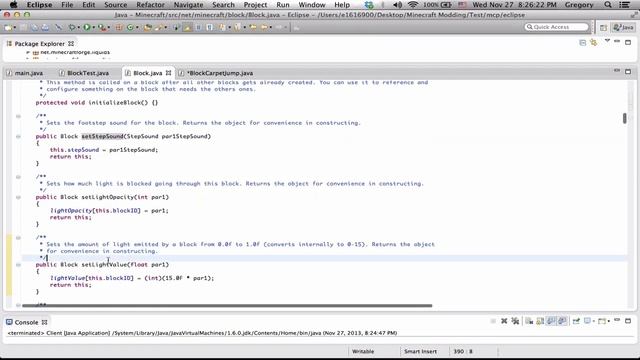Close the Block.java tab
This screenshot has height=360, width=640.
click(x=169, y=73)
